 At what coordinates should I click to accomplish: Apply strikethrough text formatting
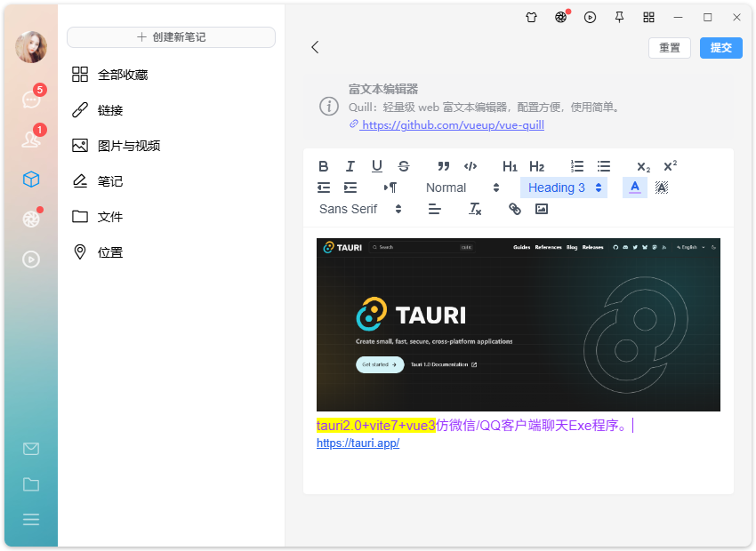click(x=403, y=166)
